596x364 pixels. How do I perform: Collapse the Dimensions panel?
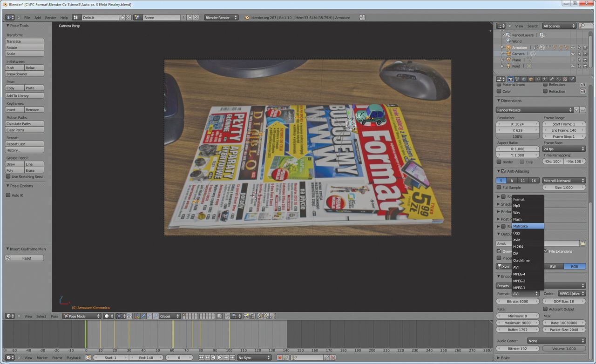pyautogui.click(x=499, y=101)
